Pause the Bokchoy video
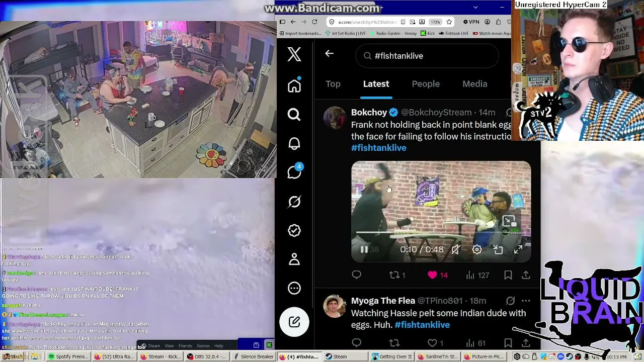This screenshot has height=362, width=644. coord(364,249)
